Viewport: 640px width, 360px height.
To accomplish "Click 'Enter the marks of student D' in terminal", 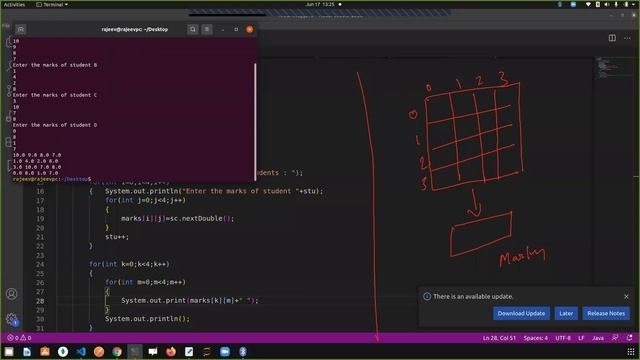I will [x=55, y=125].
